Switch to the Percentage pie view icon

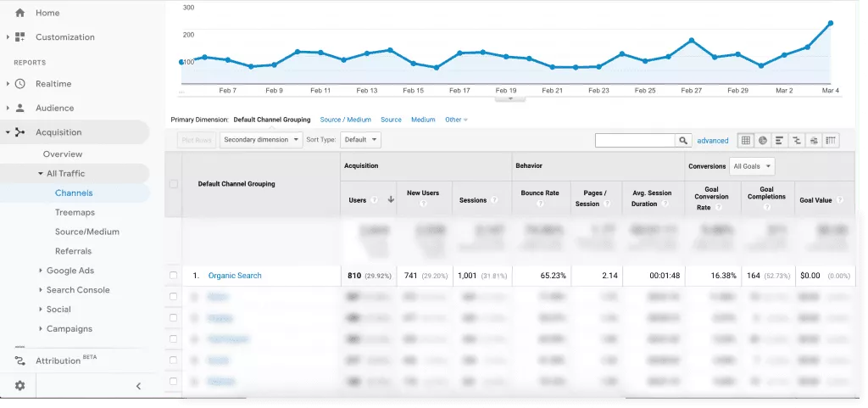(763, 141)
